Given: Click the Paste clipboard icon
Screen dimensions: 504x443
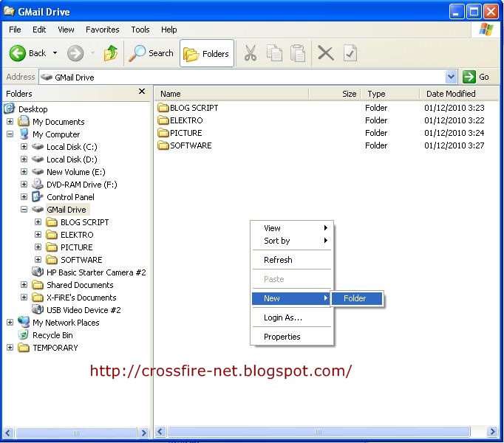Looking at the screenshot, I should (x=298, y=53).
